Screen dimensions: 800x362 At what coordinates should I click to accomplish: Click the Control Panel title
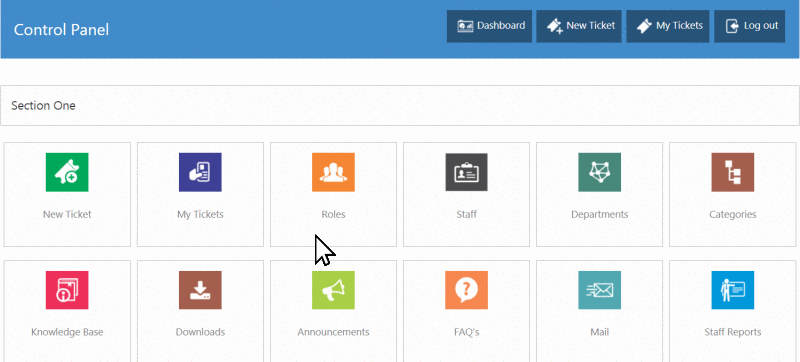[61, 30]
